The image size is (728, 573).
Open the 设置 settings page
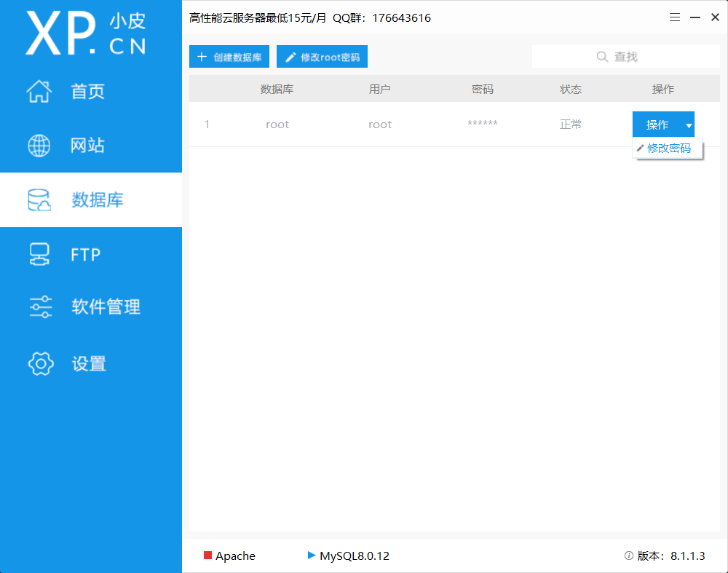pyautogui.click(x=91, y=363)
